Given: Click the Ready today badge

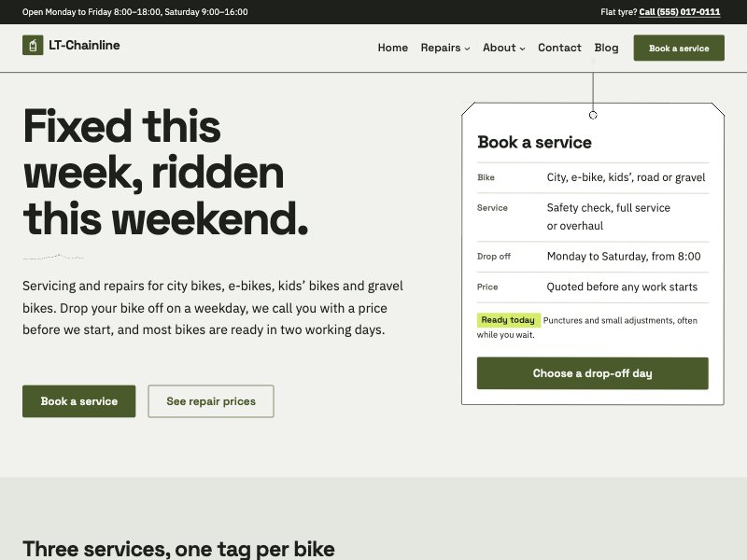Looking at the screenshot, I should click(508, 320).
